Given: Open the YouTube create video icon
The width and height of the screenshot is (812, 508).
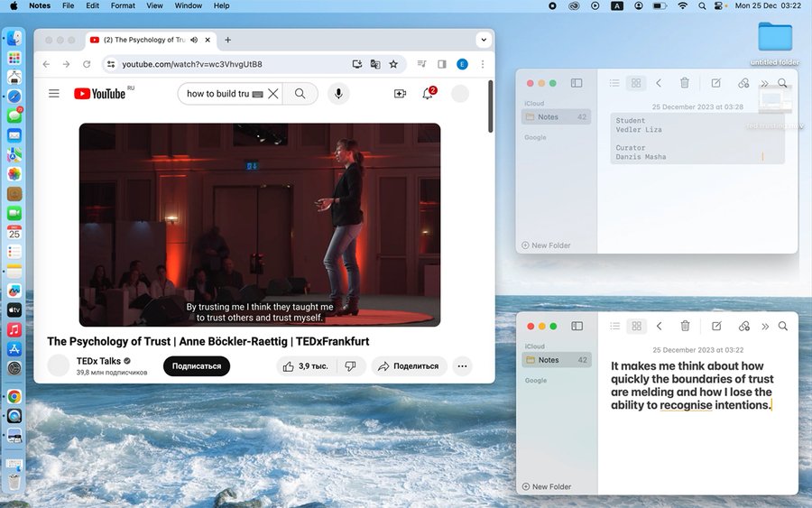Looking at the screenshot, I should point(400,94).
